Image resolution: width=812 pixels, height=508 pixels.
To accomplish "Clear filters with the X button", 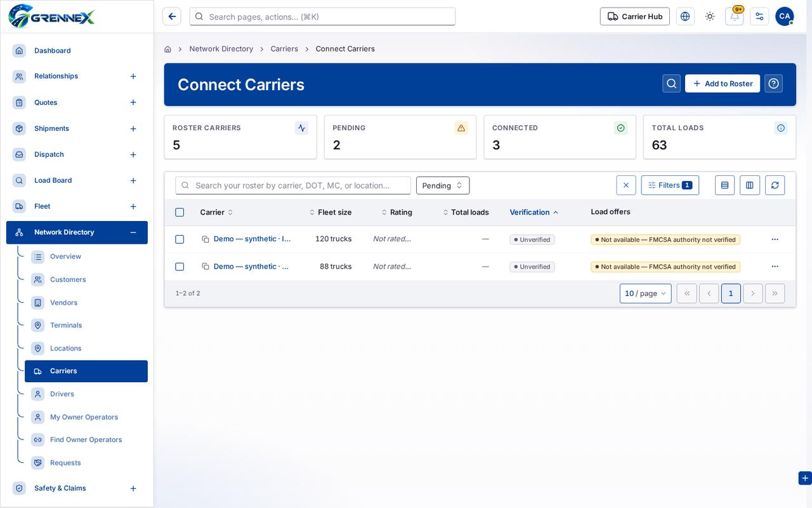I will pyautogui.click(x=626, y=185).
